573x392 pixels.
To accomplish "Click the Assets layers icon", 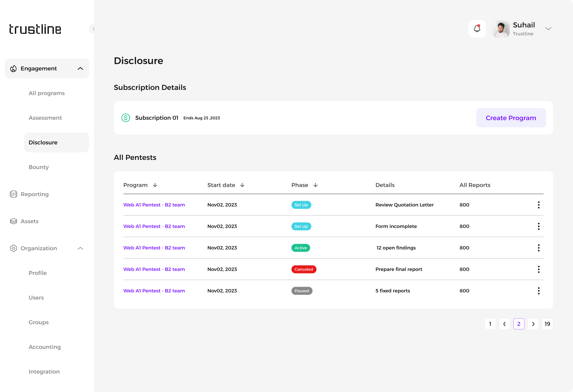I will 14,221.
